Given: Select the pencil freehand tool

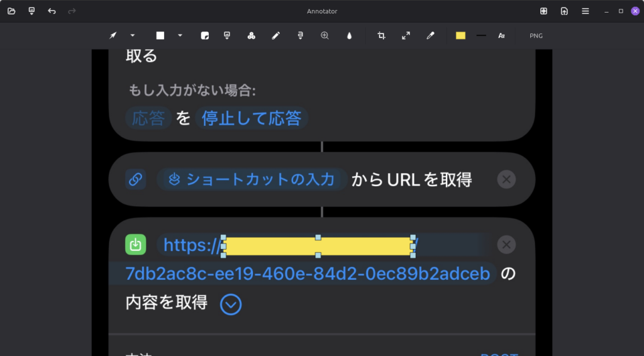Looking at the screenshot, I should (x=275, y=36).
